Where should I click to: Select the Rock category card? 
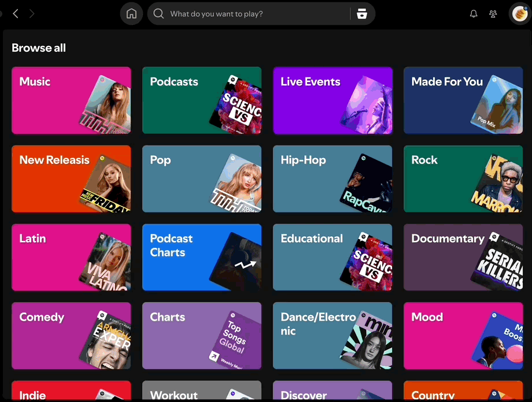point(463,179)
